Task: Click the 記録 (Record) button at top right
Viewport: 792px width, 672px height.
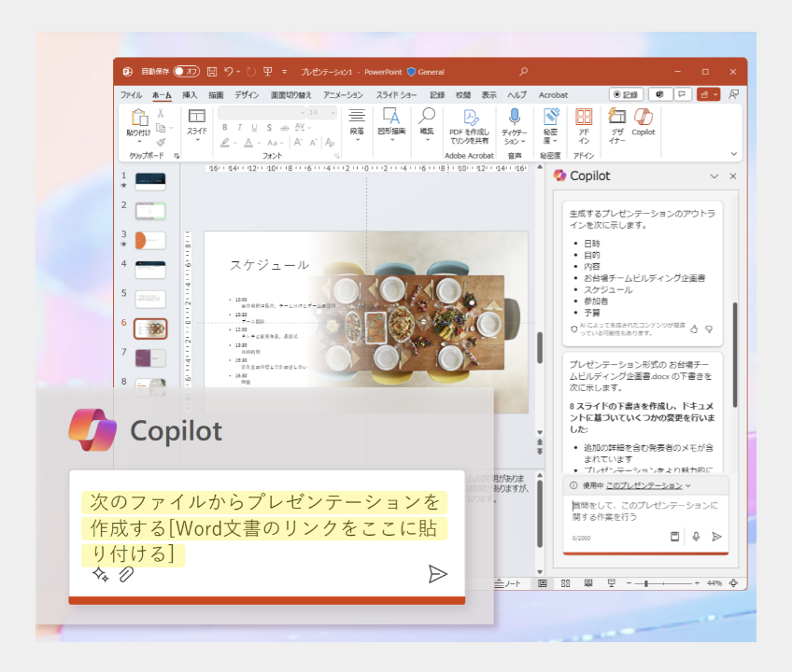Action: point(626,94)
